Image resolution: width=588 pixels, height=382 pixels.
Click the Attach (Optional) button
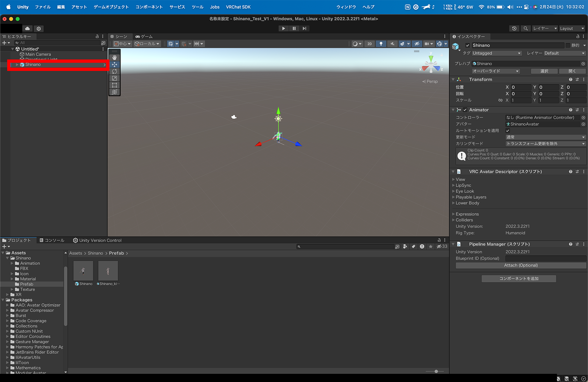(521, 265)
